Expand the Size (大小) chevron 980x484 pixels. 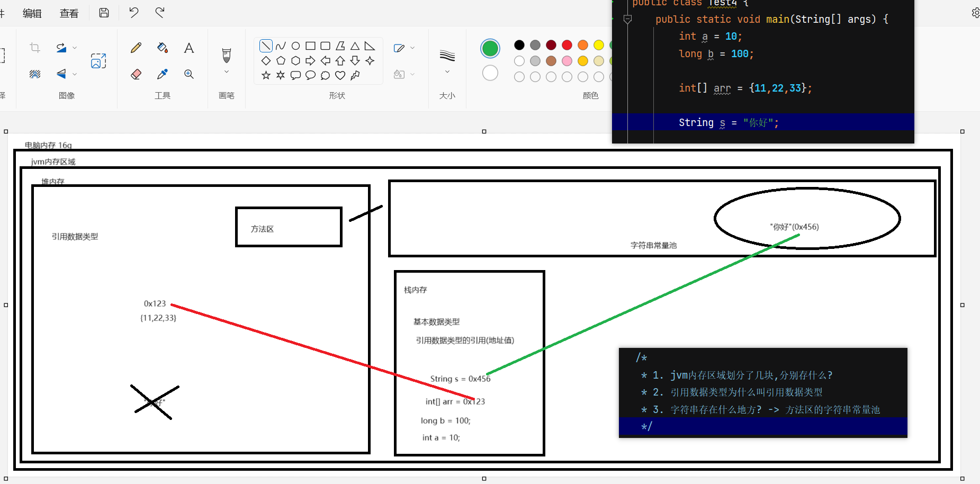point(447,71)
